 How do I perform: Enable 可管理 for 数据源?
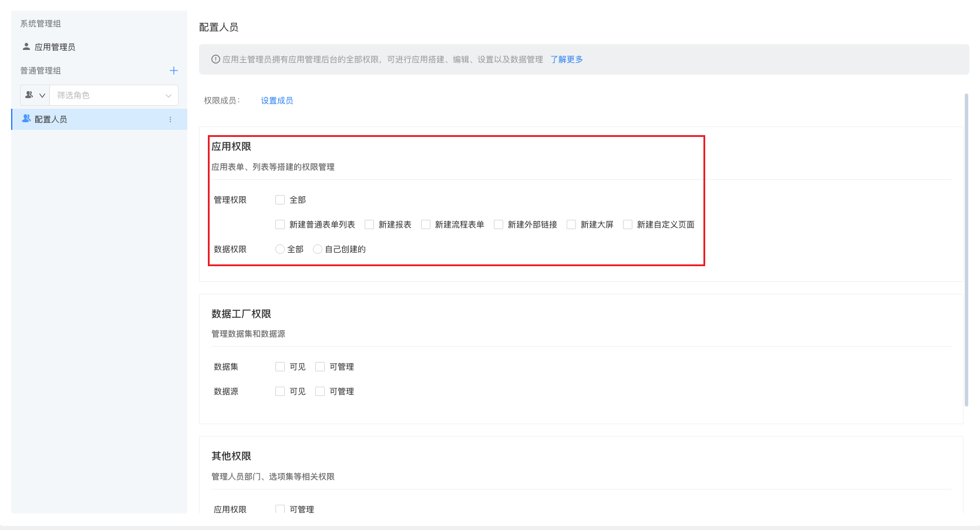click(320, 391)
